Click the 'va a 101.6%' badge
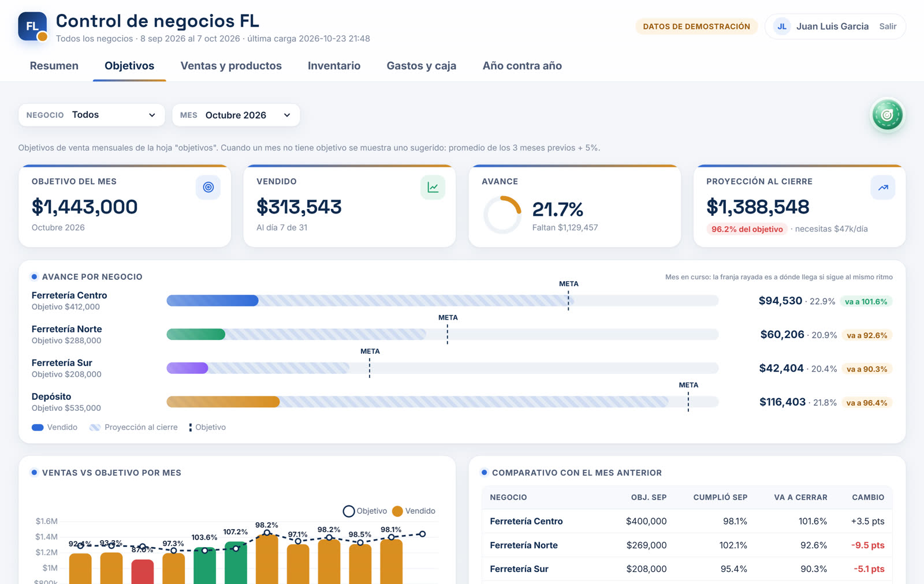Screen dimensions: 924x584 [866, 301]
